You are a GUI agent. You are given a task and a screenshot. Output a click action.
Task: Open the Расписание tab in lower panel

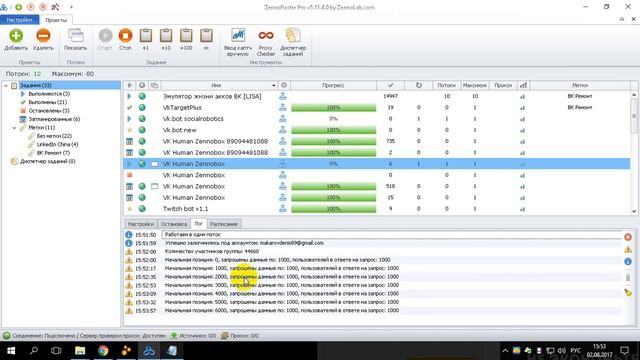click(x=224, y=224)
